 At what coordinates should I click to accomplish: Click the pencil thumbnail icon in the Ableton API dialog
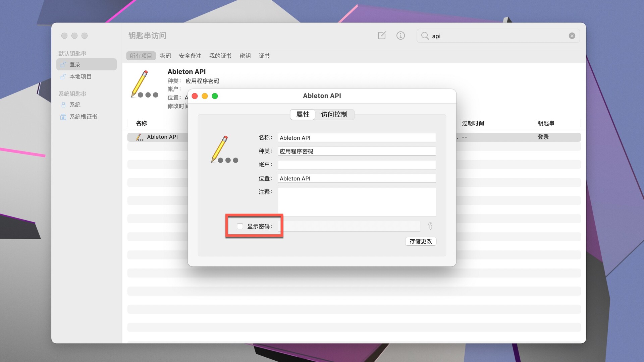click(224, 149)
